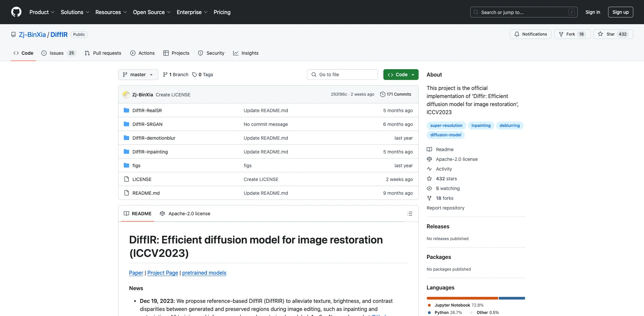
Task: Click the pulse icon beside Activity
Action: [x=429, y=169]
